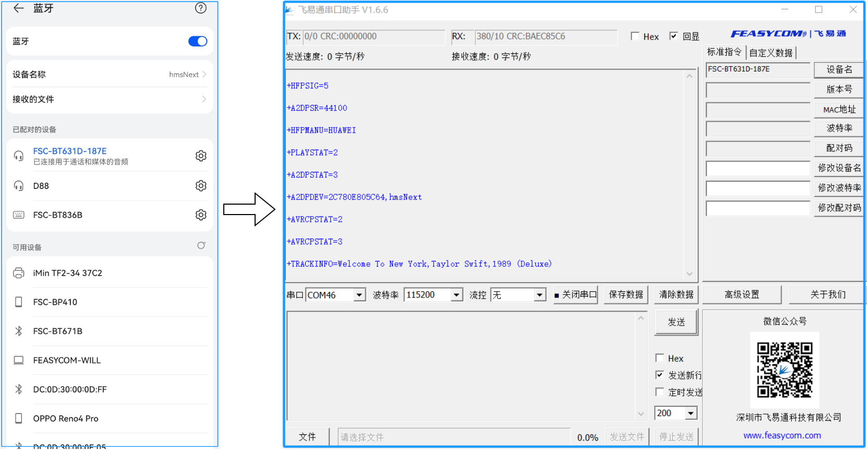
Task: Enable the 定时发送 timed send checkbox
Action: pos(660,392)
